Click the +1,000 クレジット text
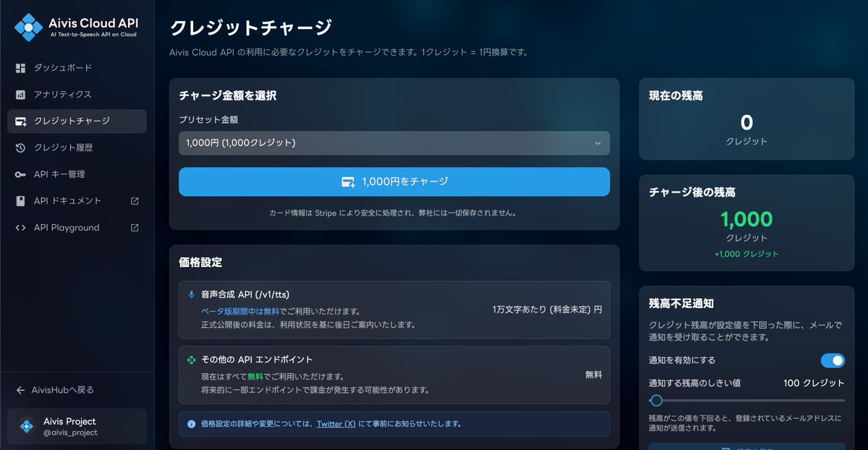The height and width of the screenshot is (450, 868). tap(746, 254)
